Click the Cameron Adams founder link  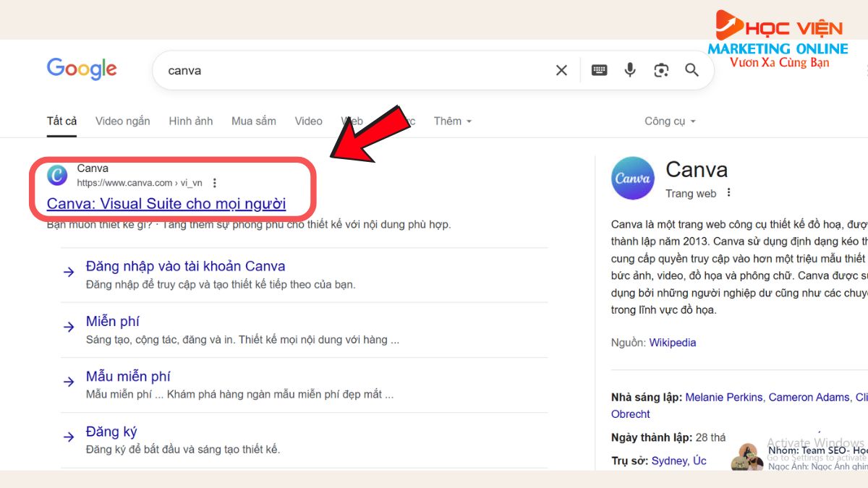(x=810, y=397)
